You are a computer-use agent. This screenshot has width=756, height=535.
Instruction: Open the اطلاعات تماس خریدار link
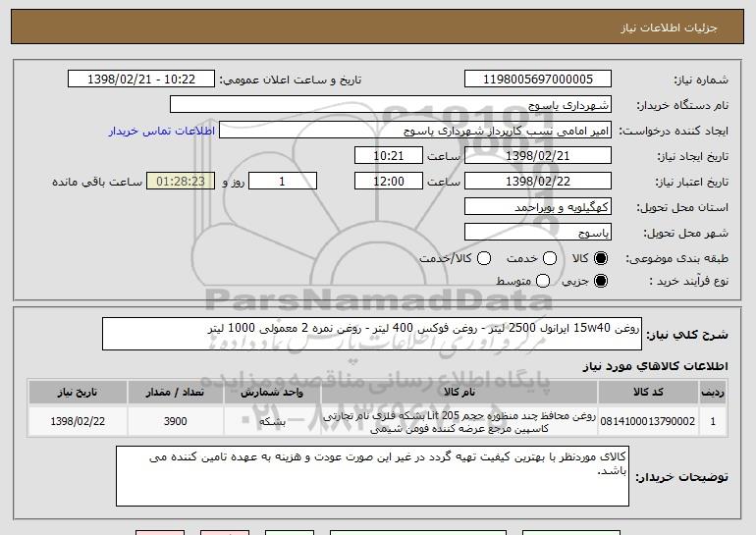click(x=162, y=132)
